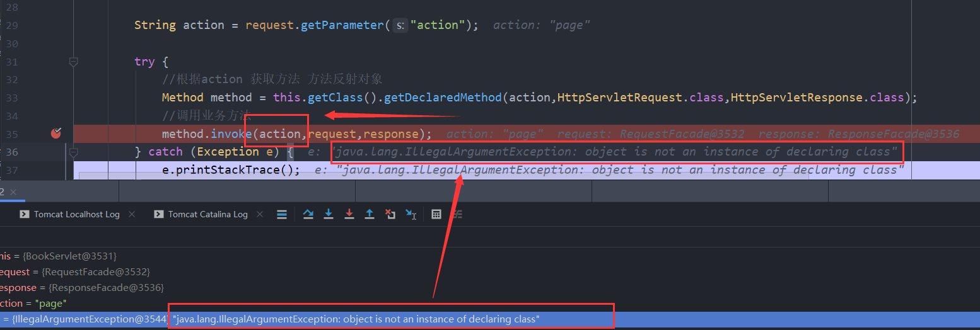
Task: Close the Tomcat Localhost Log tab
Action: [x=132, y=214]
